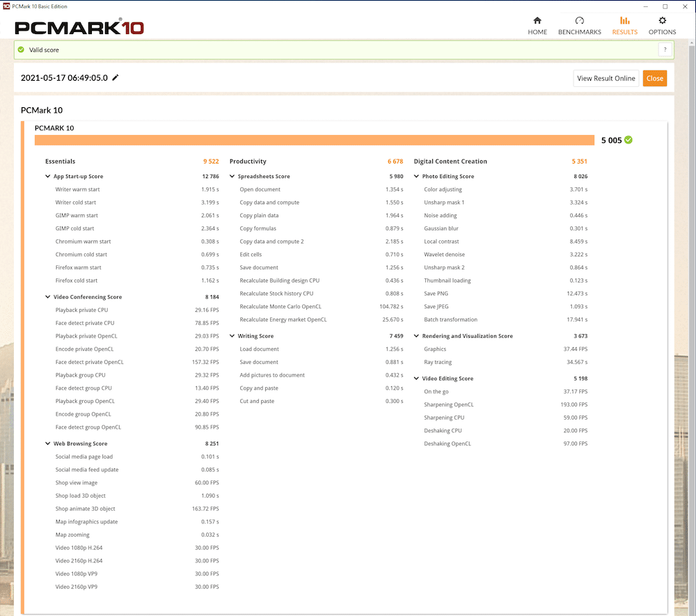Switch to the BENCHMARKS tab label
The height and width of the screenshot is (616, 696).
point(579,32)
